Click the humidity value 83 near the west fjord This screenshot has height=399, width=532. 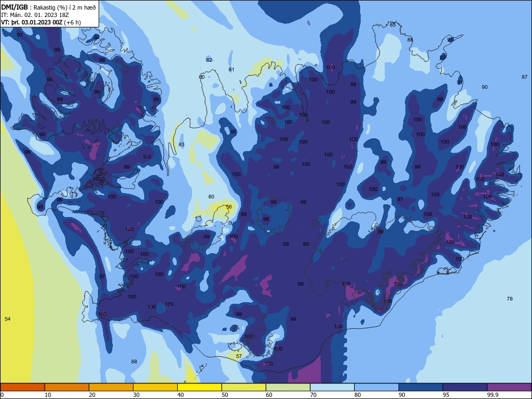pyautogui.click(x=181, y=145)
